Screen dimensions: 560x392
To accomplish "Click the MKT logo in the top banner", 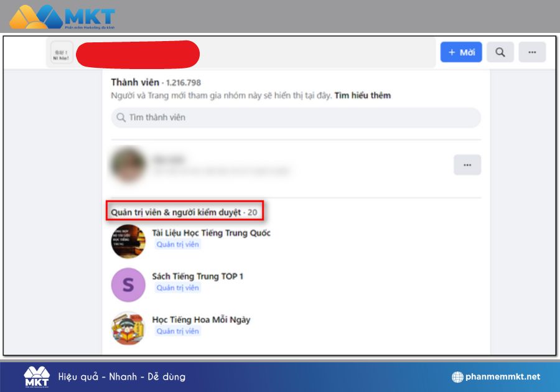I will tap(62, 17).
